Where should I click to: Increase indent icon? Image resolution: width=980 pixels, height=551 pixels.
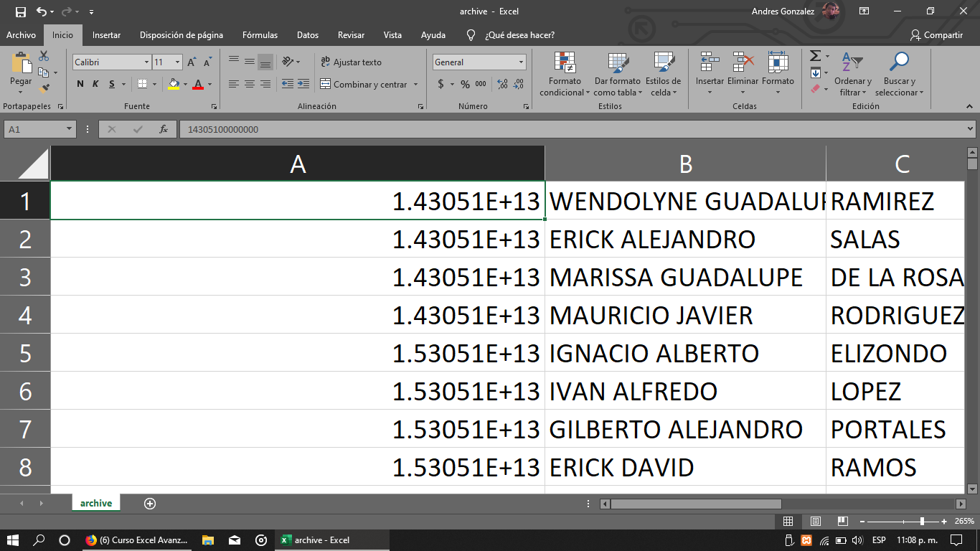coord(303,84)
